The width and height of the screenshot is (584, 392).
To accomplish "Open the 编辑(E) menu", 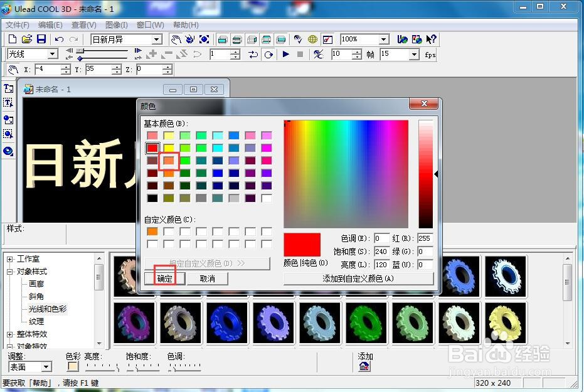I will click(50, 25).
